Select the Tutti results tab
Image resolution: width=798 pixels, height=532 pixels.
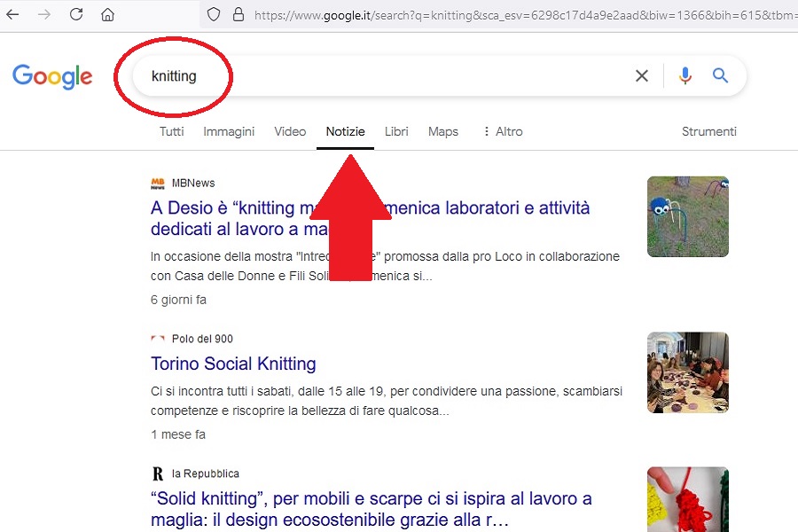(x=171, y=131)
